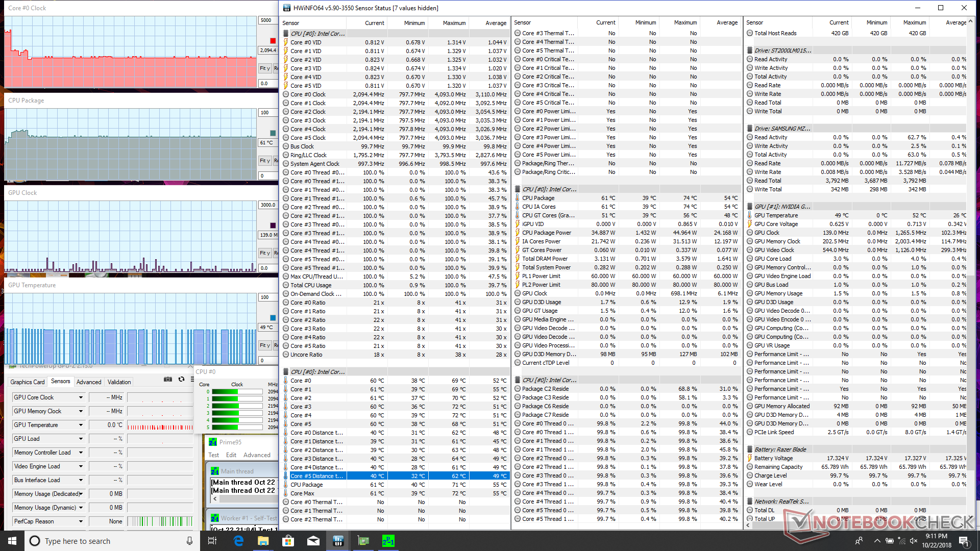Click the GPU [#1]: NVIDIA group icon
This screenshot has height=551, width=980.
point(750,207)
